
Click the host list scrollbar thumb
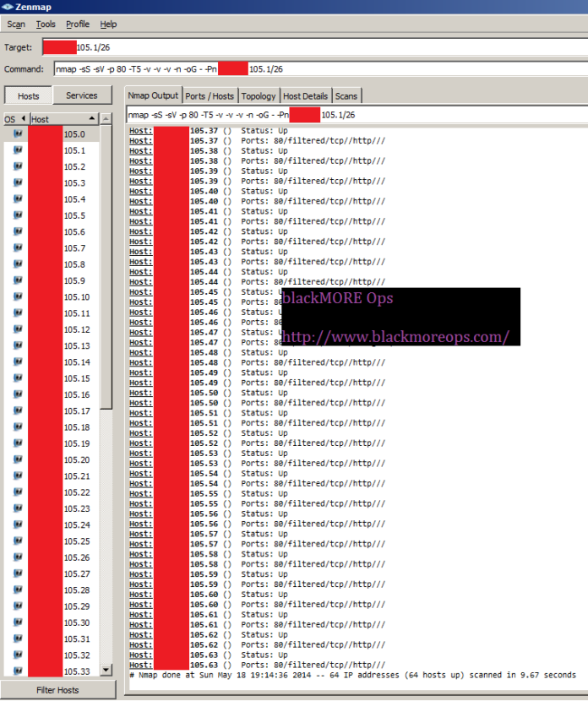106,267
